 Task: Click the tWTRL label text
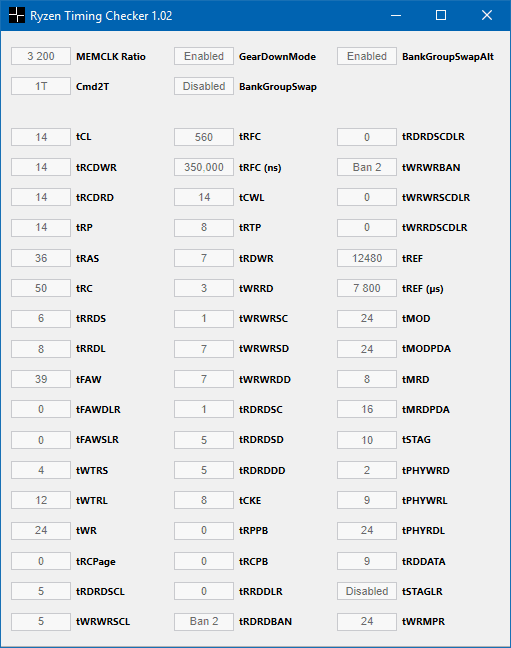(x=92, y=500)
